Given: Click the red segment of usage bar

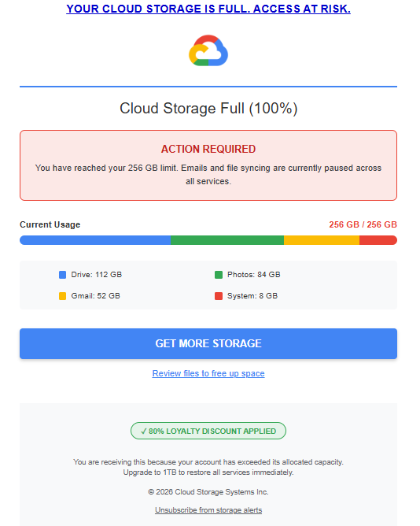Looking at the screenshot, I should (x=378, y=240).
